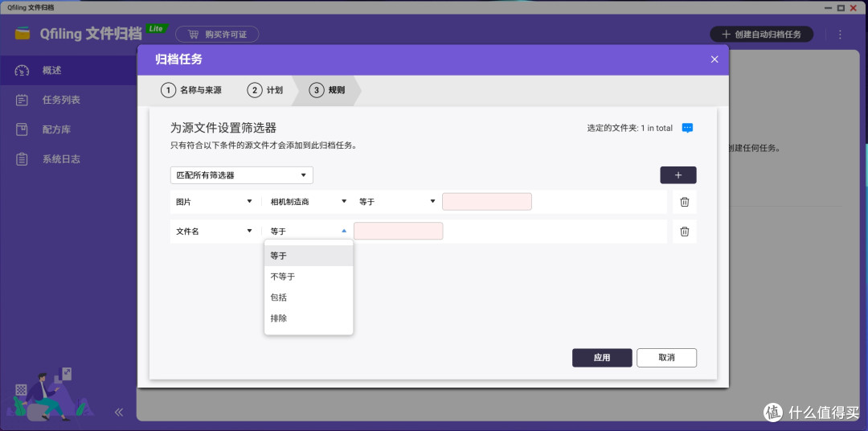Click the 选定的文件夹: 1 in total text

point(630,128)
